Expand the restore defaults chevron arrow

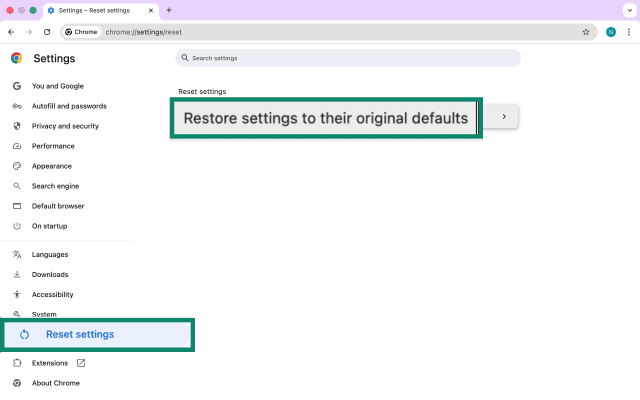tap(504, 117)
